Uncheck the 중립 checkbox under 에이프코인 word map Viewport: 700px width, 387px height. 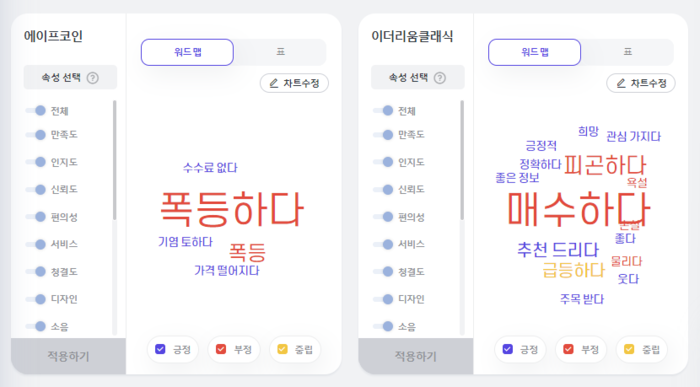click(x=283, y=349)
